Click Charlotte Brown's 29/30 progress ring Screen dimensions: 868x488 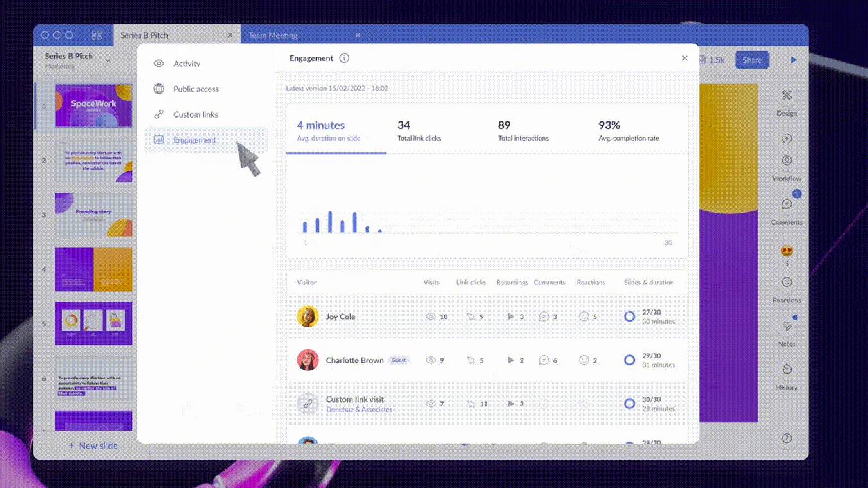coord(629,360)
